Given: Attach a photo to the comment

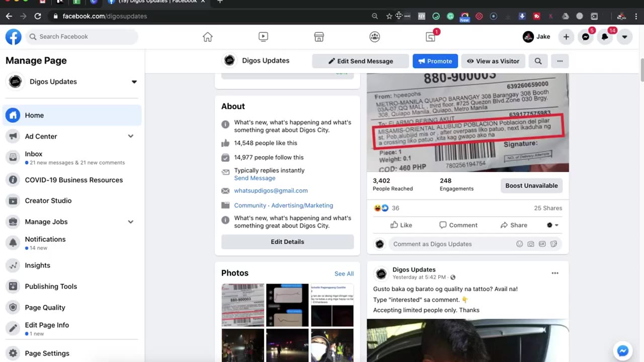Looking at the screenshot, I should click(531, 244).
